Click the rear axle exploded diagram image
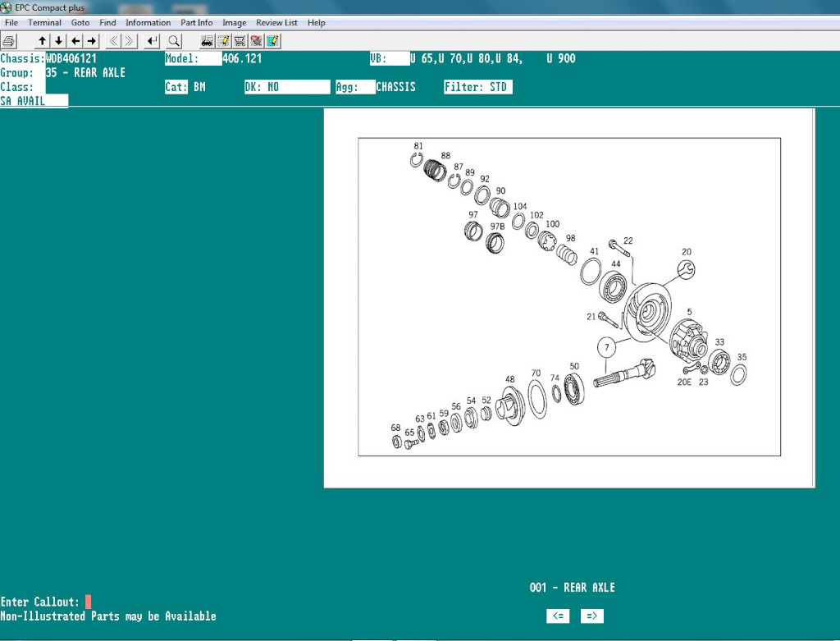Viewport: 840px width, 641px height. coord(569,297)
